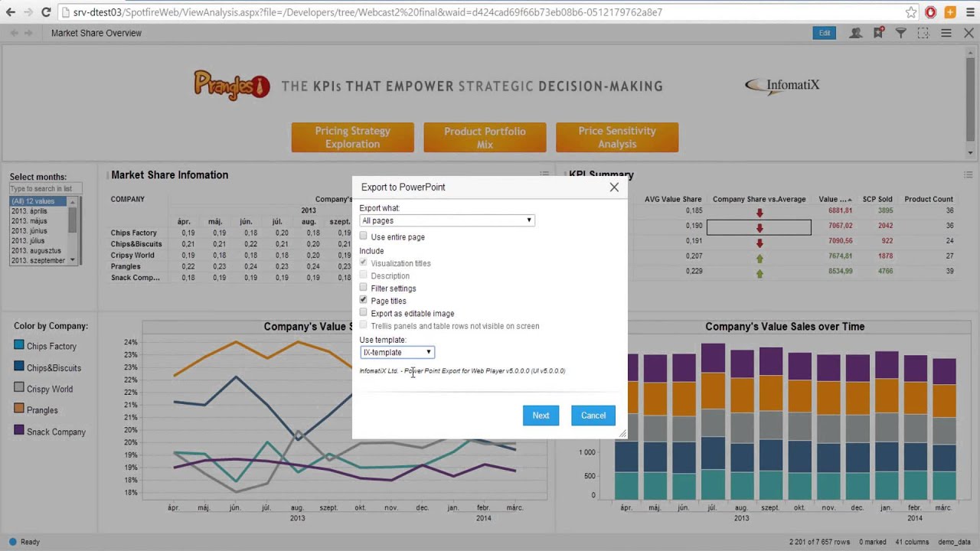Enable Filter settings checkbox
The image size is (980, 551).
364,288
